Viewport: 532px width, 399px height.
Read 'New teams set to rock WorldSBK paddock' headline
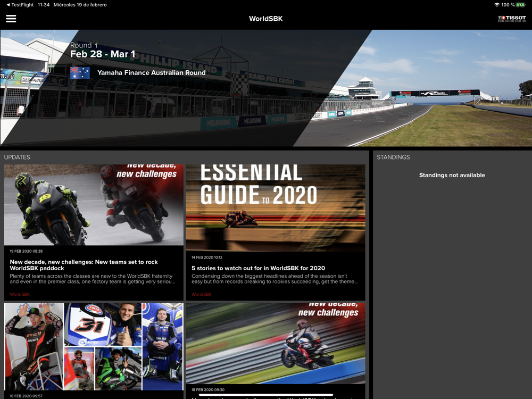(x=84, y=265)
